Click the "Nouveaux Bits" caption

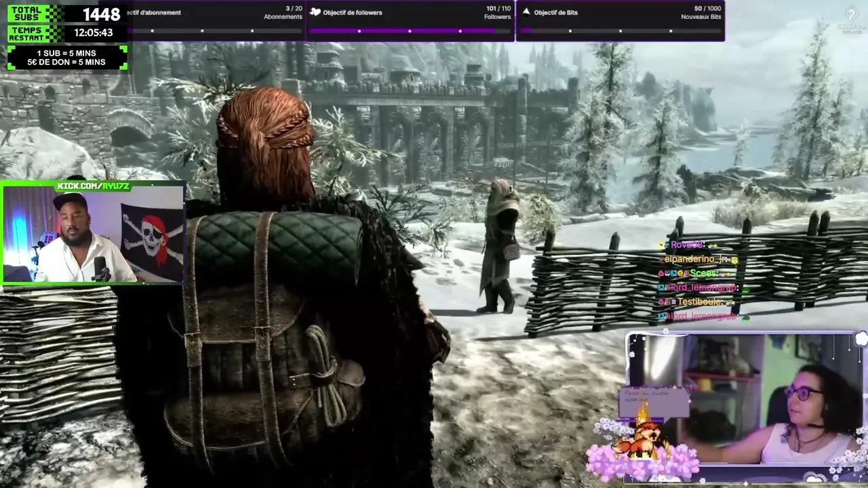pyautogui.click(x=701, y=17)
